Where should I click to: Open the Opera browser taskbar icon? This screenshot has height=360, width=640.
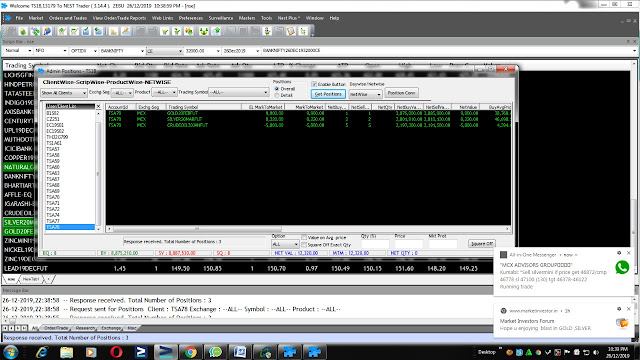click(x=116, y=352)
